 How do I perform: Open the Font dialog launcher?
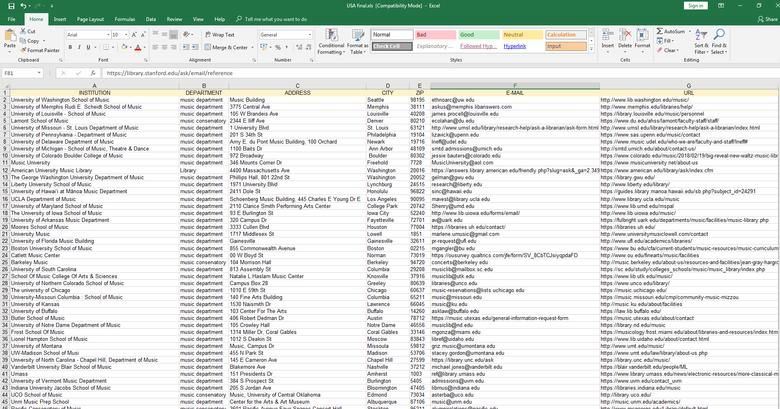click(146, 60)
